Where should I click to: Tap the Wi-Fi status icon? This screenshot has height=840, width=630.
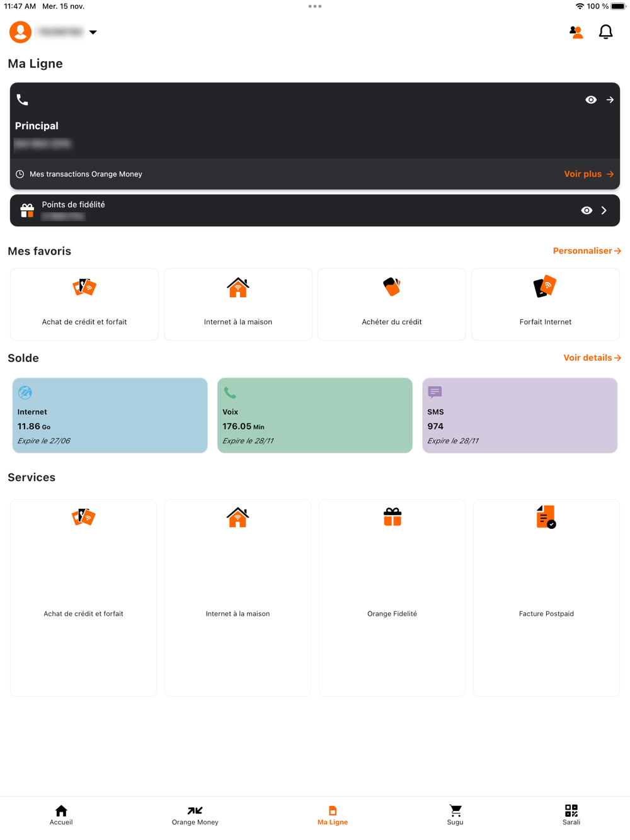pyautogui.click(x=580, y=6)
